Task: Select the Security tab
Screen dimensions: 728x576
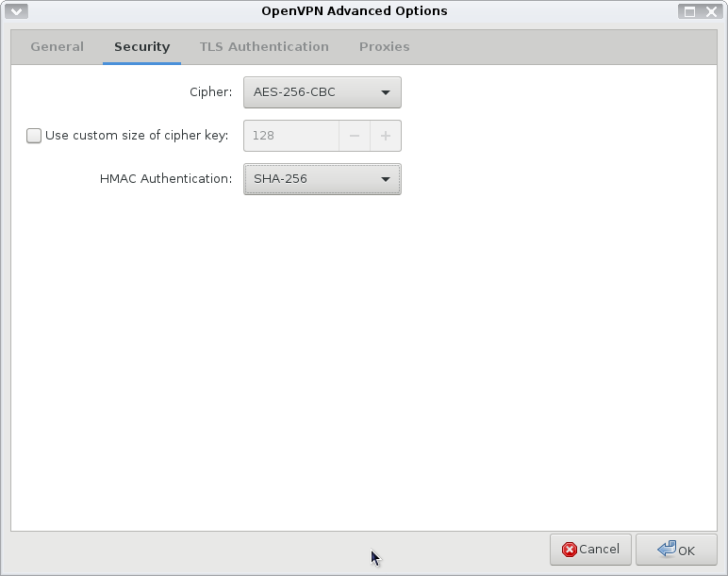Action: [142, 47]
